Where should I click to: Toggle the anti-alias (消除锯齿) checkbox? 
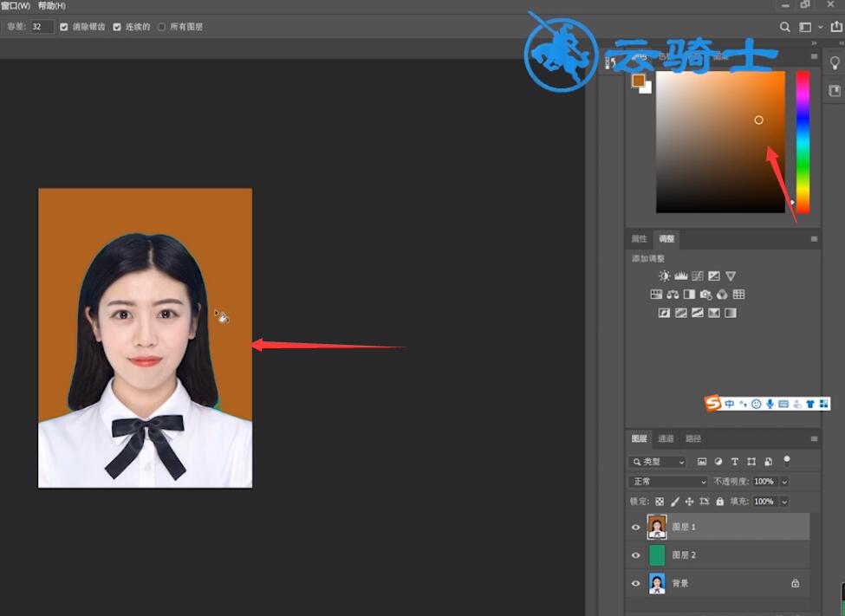click(x=64, y=27)
